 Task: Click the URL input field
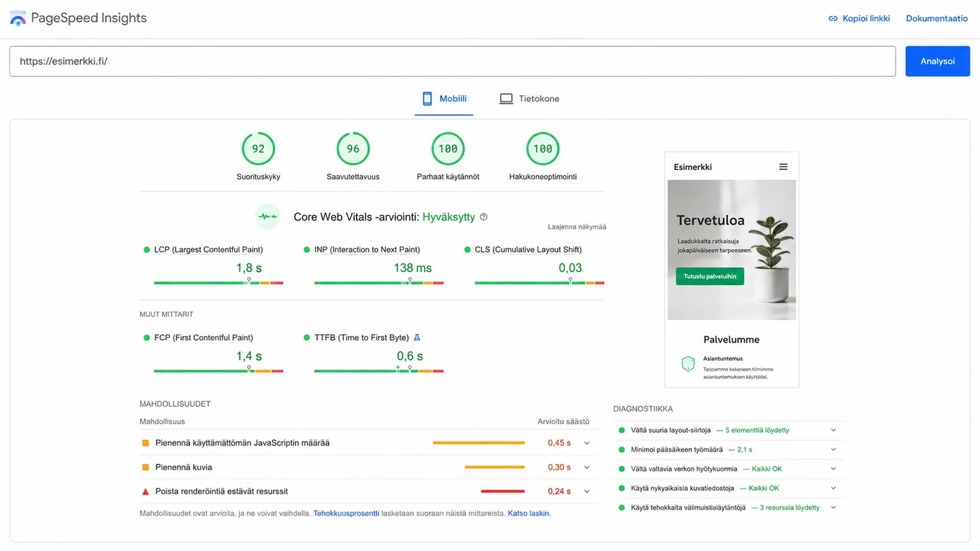point(453,61)
